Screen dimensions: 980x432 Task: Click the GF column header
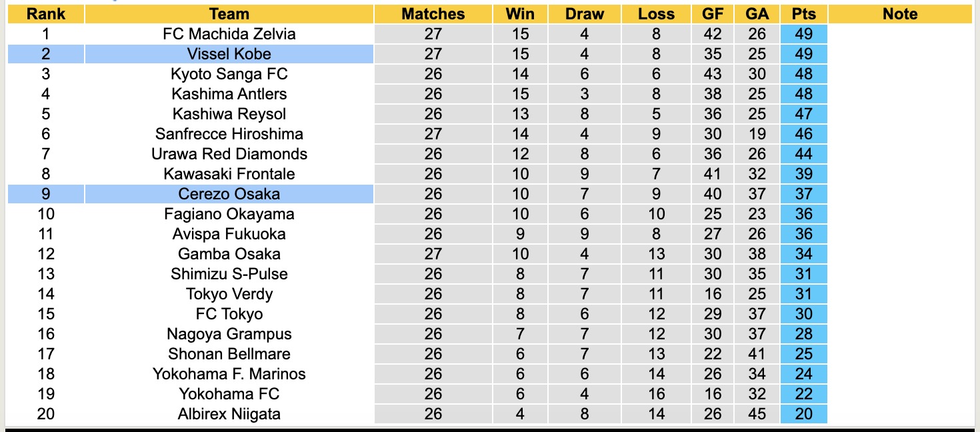(x=713, y=14)
